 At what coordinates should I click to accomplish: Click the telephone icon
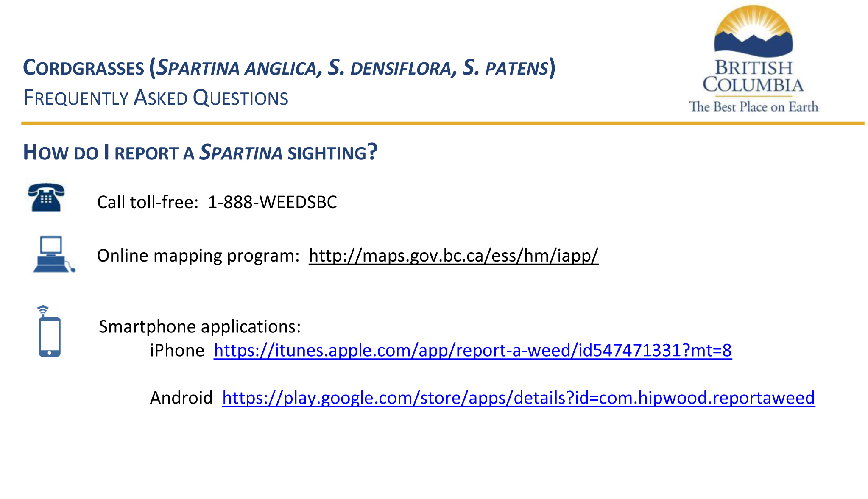pos(46,198)
